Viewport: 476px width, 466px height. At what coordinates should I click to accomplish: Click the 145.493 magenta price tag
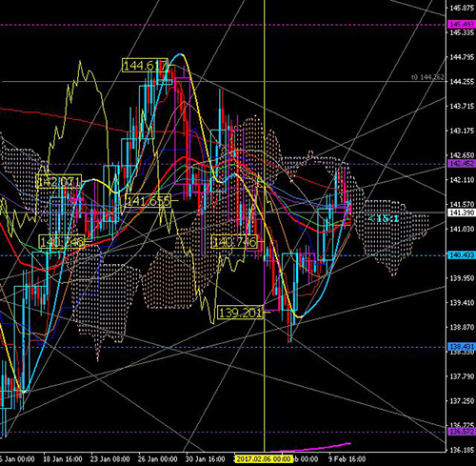[x=462, y=24]
